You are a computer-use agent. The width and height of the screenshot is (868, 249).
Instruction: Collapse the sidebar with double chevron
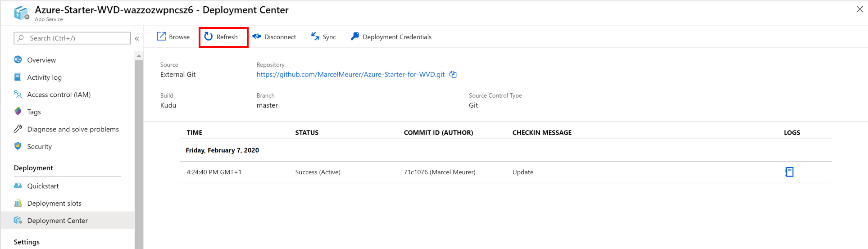[137, 39]
